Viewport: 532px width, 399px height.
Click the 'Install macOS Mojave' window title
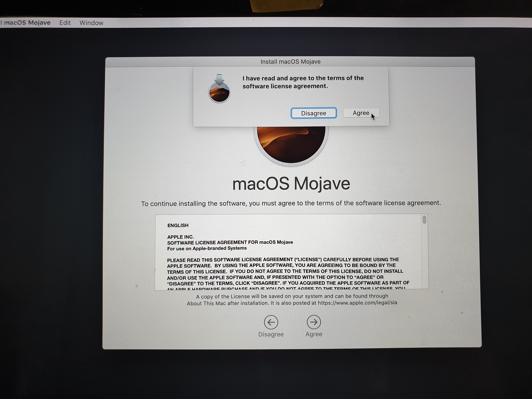[291, 62]
